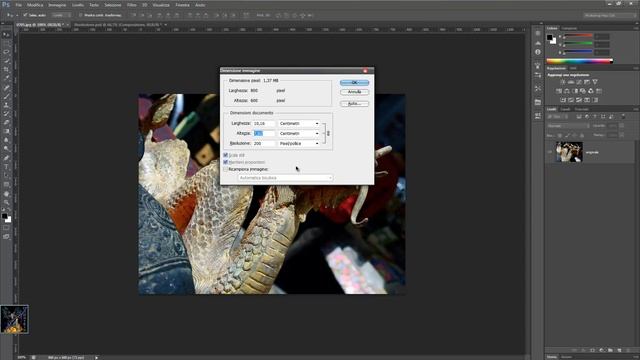This screenshot has height=360, width=640.
Task: Pick a color from the spectrum ramp
Action: [x=580, y=61]
